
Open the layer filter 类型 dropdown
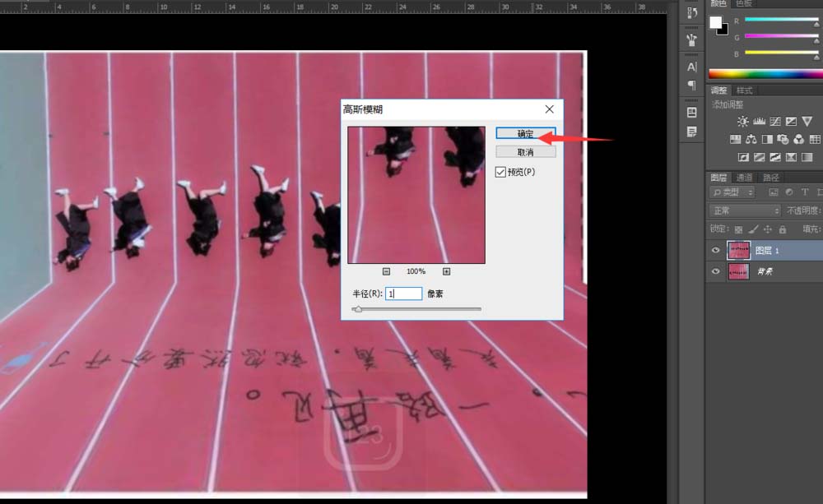point(732,192)
